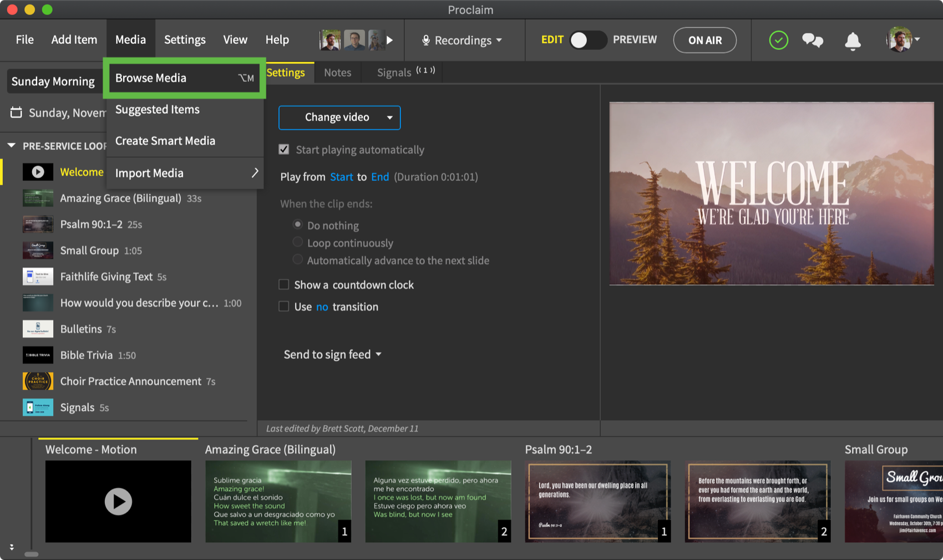Viewport: 943px width, 560px height.
Task: Select Automatically advance to the next slide
Action: 298,259
